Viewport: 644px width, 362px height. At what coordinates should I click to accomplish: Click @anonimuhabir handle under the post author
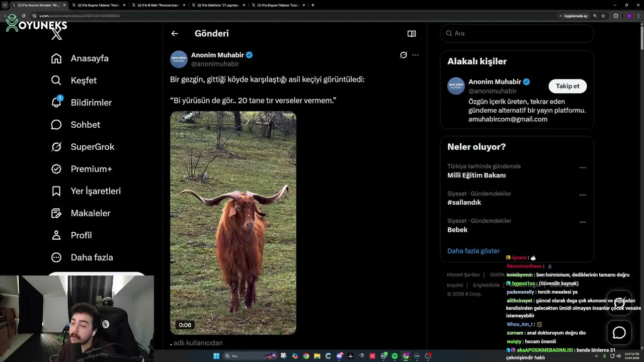tap(215, 64)
